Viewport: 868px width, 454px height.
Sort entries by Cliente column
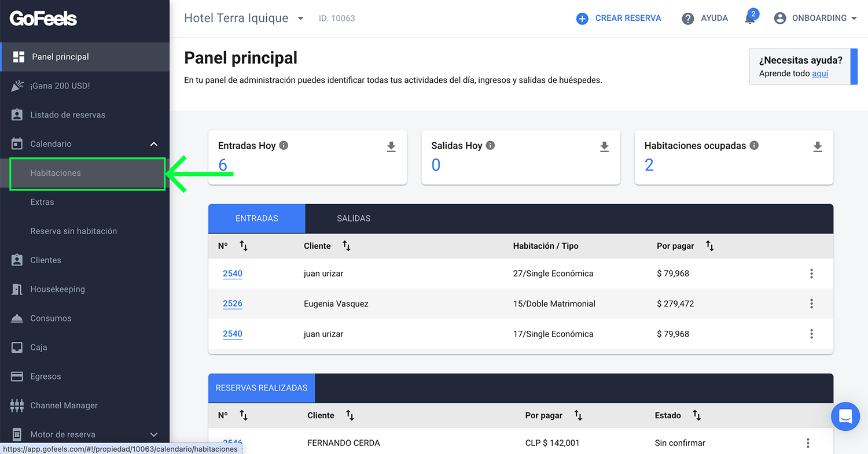346,246
